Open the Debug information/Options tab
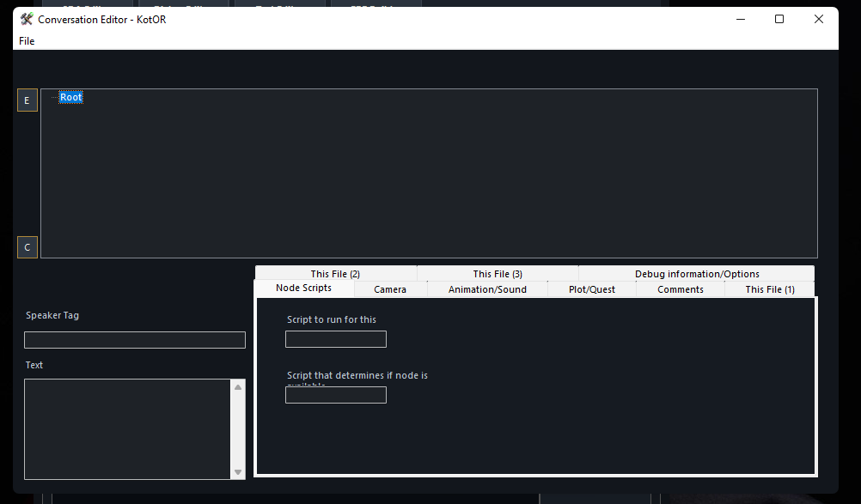 pyautogui.click(x=697, y=274)
